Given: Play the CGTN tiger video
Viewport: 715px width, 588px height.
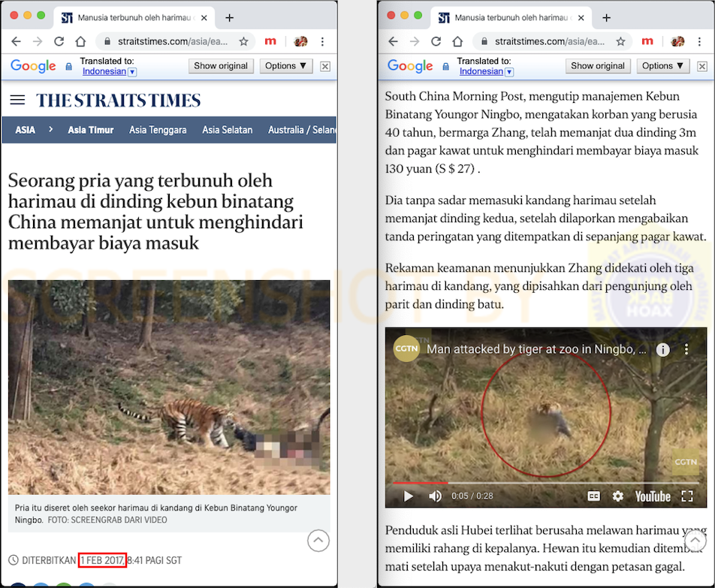Looking at the screenshot, I should click(x=408, y=496).
